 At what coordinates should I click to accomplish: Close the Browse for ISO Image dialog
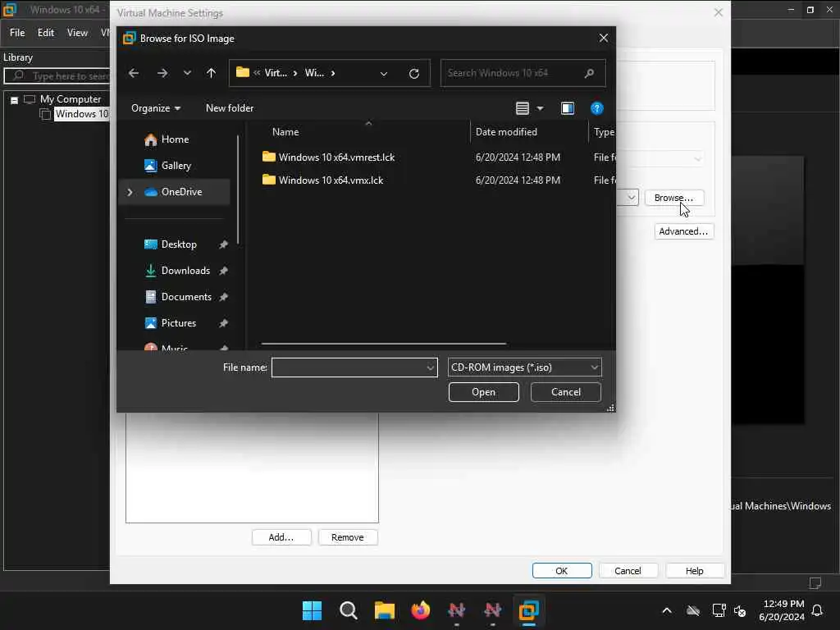pos(603,38)
